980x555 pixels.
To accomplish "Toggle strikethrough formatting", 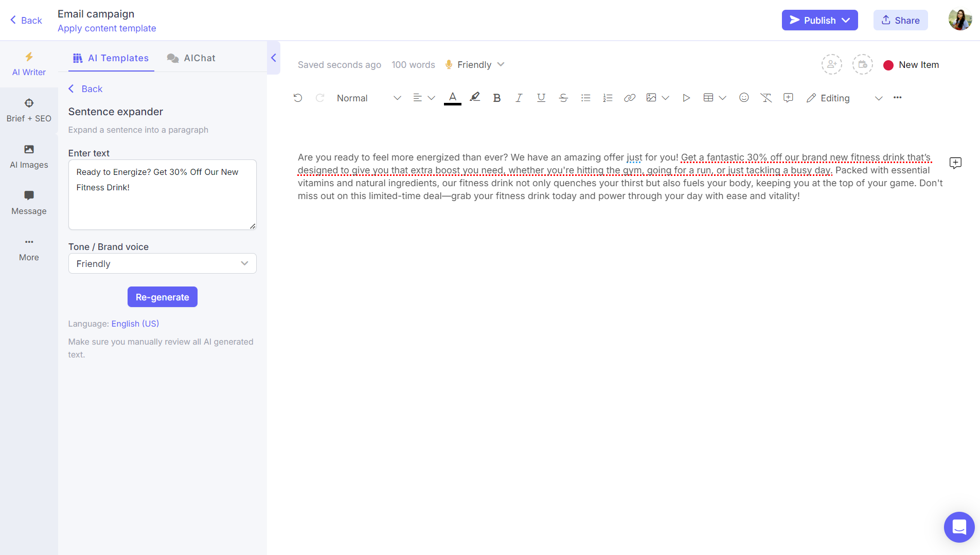I will (563, 97).
